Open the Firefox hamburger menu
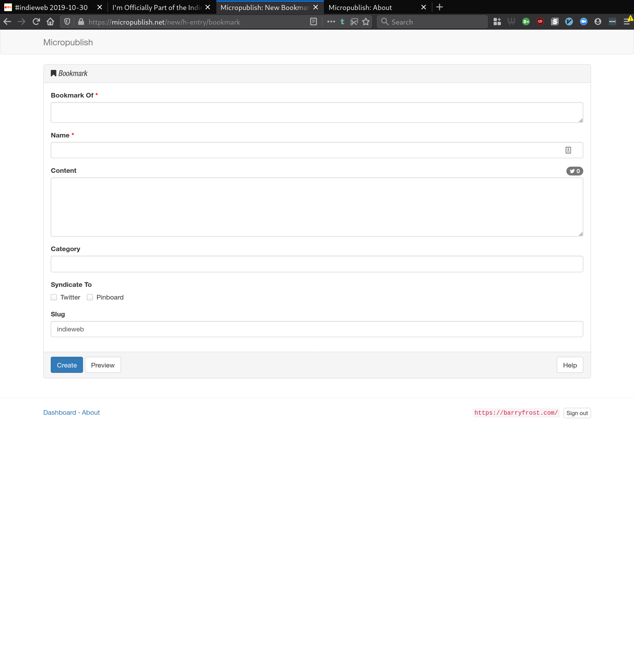This screenshot has width=634, height=672. click(x=627, y=22)
